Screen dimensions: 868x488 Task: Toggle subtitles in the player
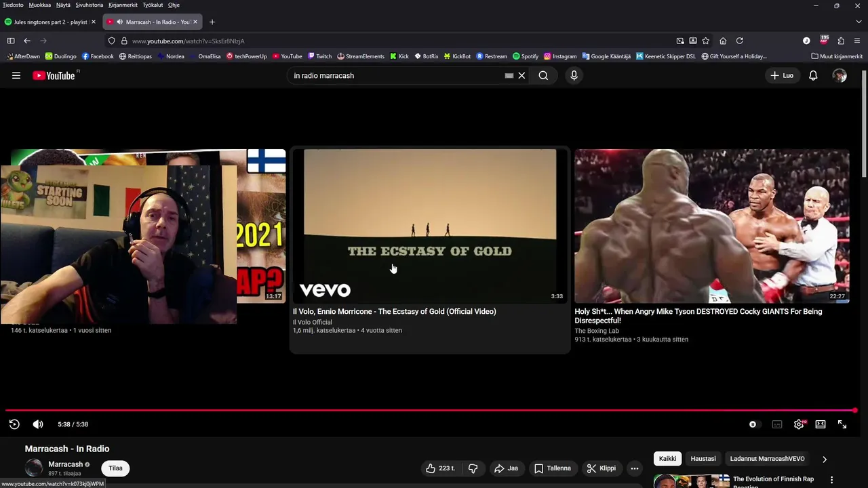pyautogui.click(x=777, y=424)
